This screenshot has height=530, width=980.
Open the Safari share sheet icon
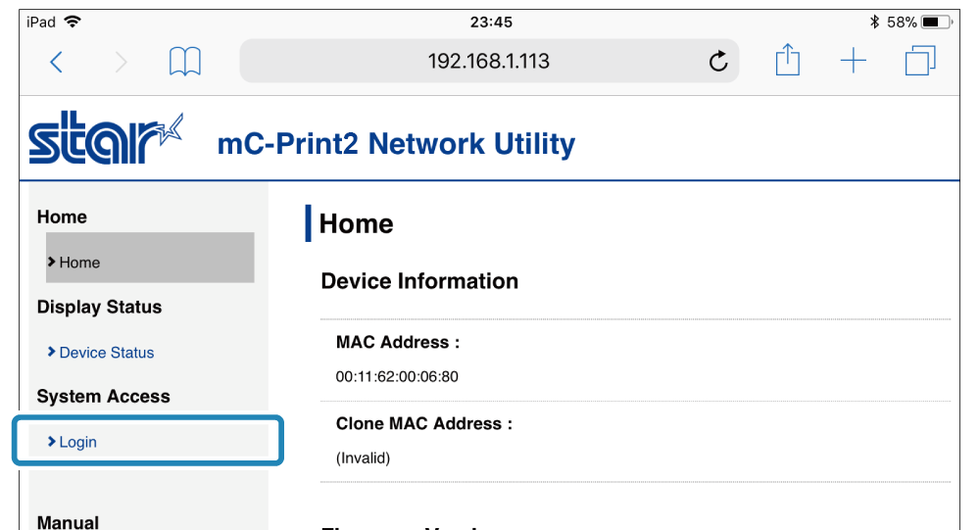point(787,61)
